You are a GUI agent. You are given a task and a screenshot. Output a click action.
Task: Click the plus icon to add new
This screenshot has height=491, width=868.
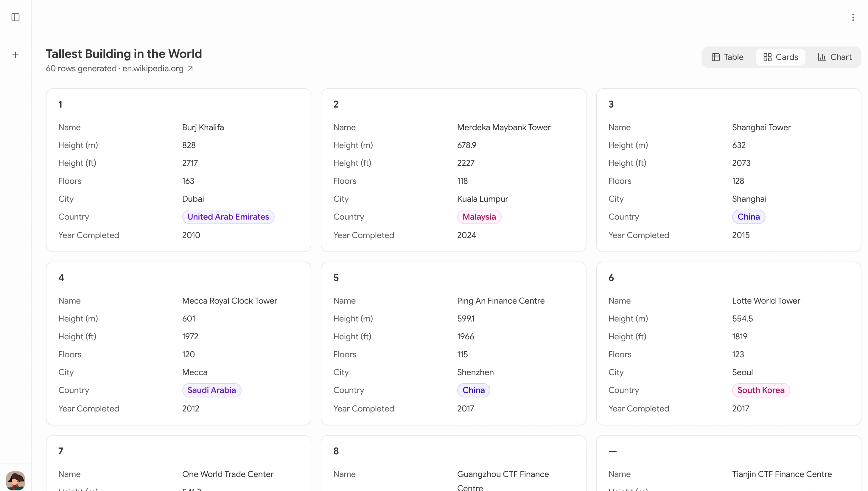click(x=15, y=55)
